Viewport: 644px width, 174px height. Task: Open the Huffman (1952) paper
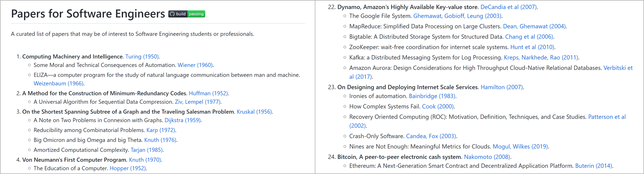coord(208,93)
